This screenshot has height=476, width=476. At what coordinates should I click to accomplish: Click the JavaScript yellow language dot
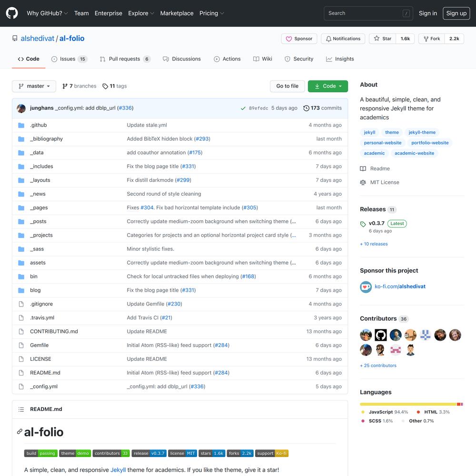(363, 412)
